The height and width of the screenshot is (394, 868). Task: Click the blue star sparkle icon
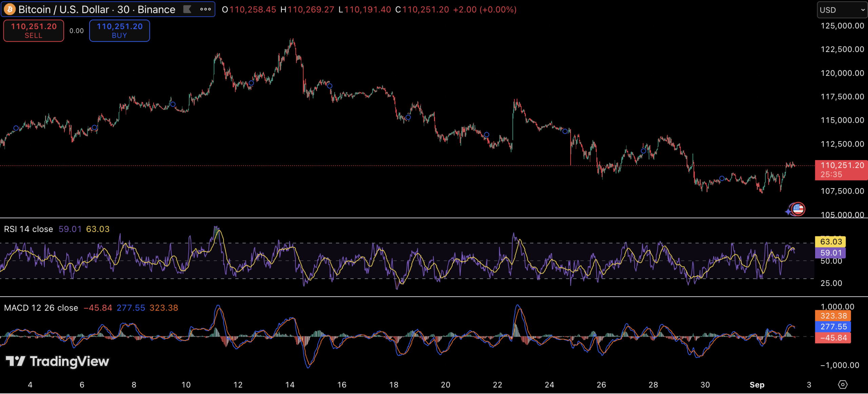click(788, 212)
